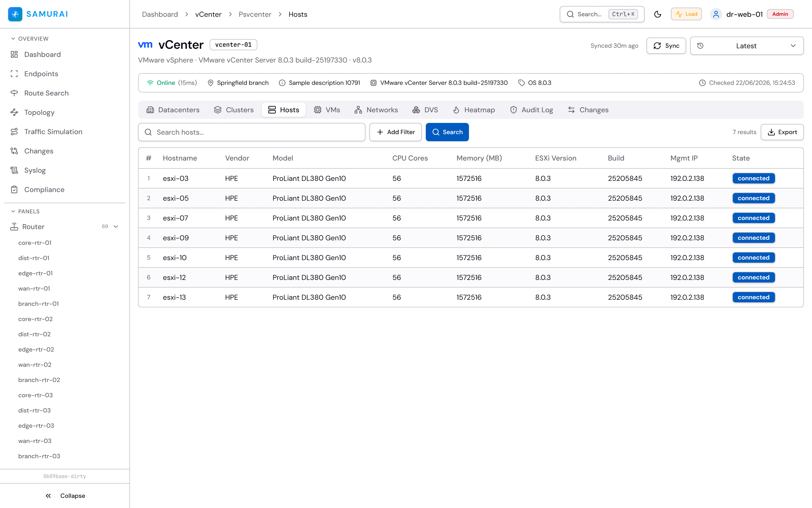
Task: Select core-rtr-01 router
Action: [x=35, y=243]
